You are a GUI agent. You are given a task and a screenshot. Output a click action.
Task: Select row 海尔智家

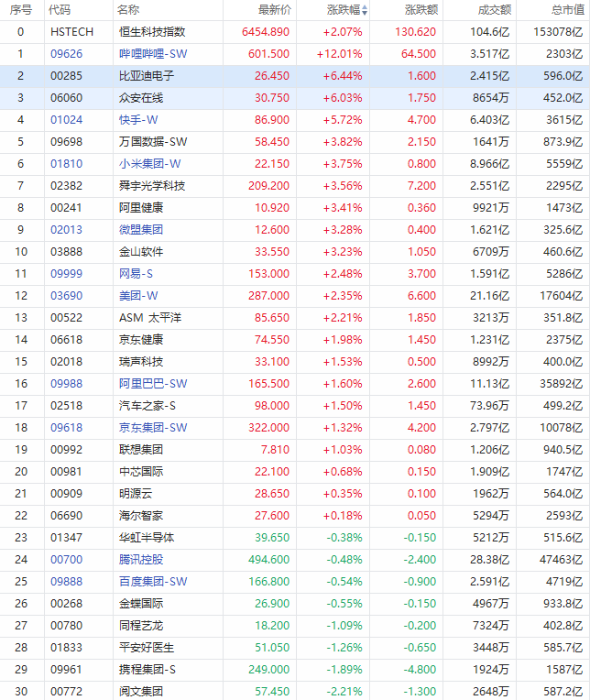tap(295, 516)
